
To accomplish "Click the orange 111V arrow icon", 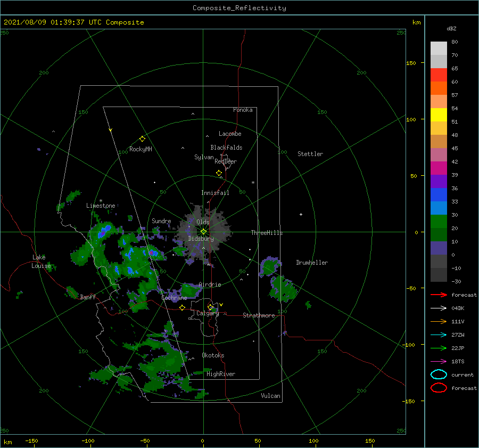I will (439, 321).
